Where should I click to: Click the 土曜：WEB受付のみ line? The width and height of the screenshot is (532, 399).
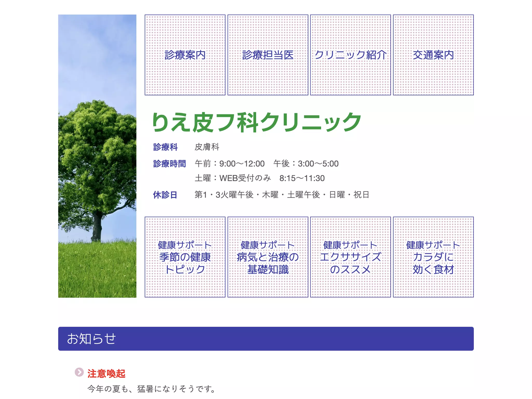point(260,178)
